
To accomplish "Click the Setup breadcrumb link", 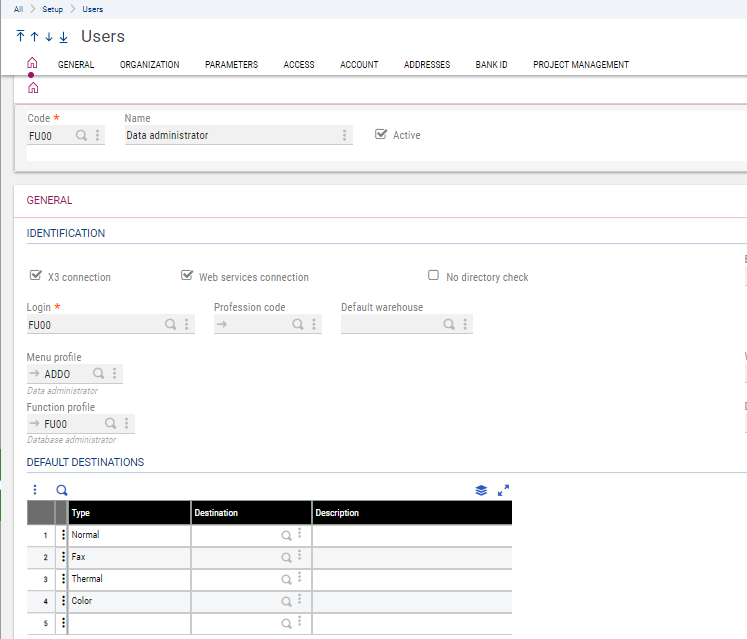I will pyautogui.click(x=52, y=9).
